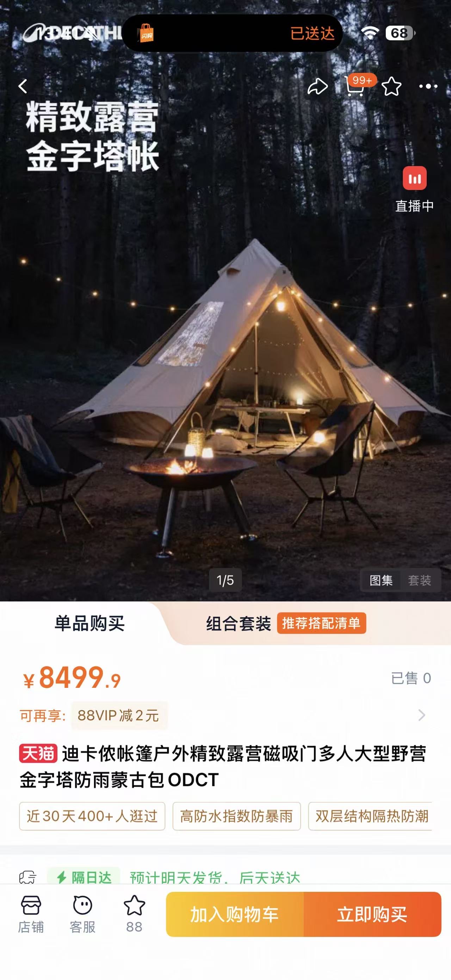Select the 图集 gallery view
Screen dimensions: 451x980
tap(381, 580)
